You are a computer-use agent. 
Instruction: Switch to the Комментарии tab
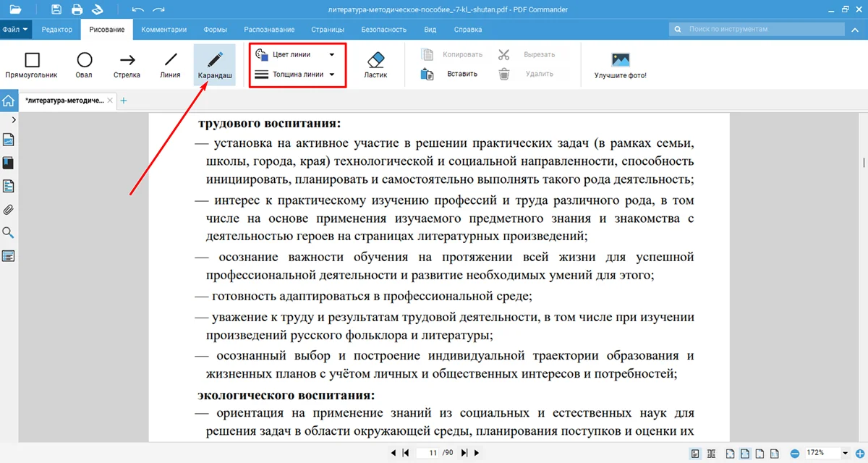[164, 30]
